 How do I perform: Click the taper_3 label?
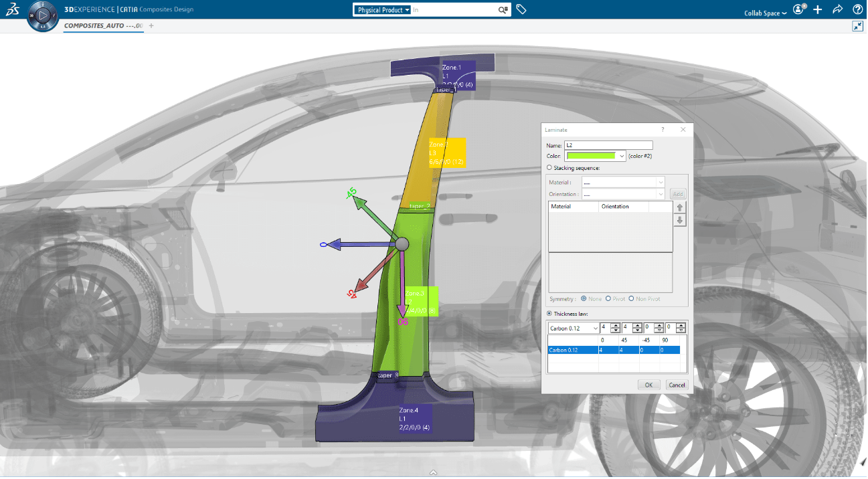click(x=388, y=375)
